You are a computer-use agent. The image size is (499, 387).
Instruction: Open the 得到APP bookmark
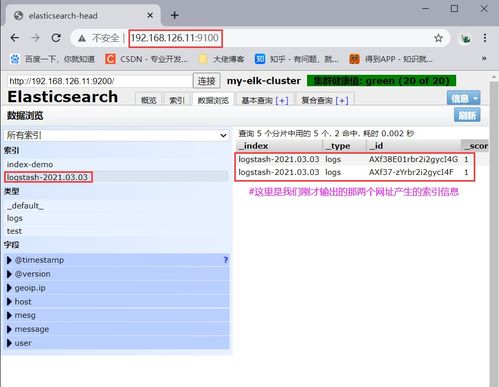click(x=391, y=59)
